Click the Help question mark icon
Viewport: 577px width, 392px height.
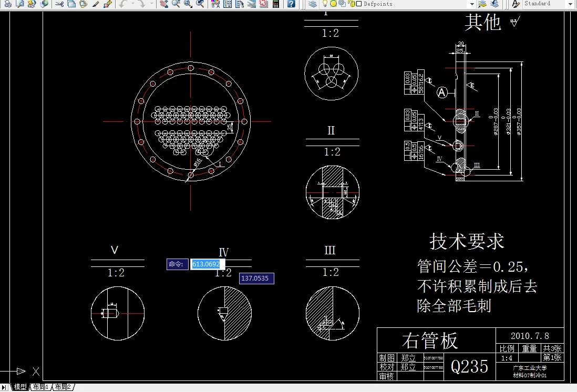point(291,4)
